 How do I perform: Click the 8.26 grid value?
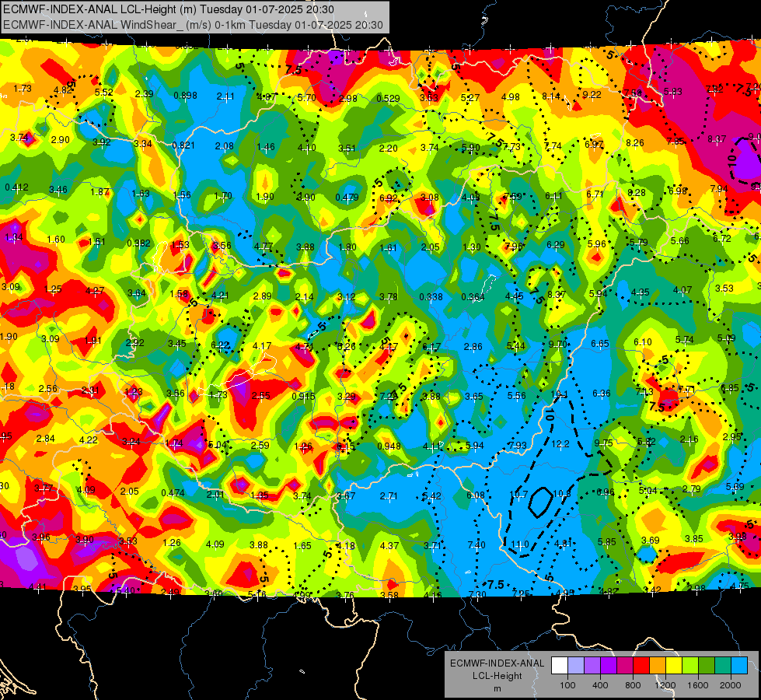[x=635, y=143]
